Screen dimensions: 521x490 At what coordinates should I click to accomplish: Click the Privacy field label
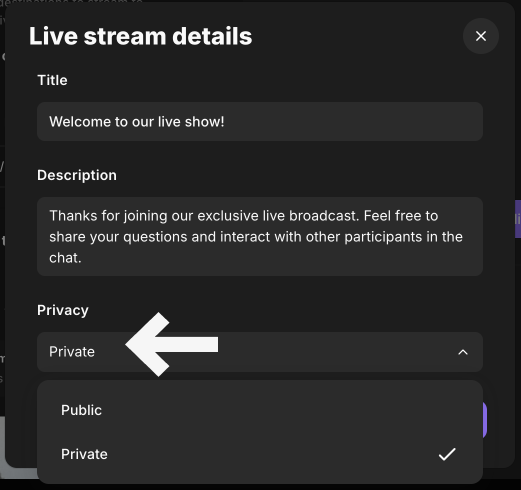(x=63, y=310)
